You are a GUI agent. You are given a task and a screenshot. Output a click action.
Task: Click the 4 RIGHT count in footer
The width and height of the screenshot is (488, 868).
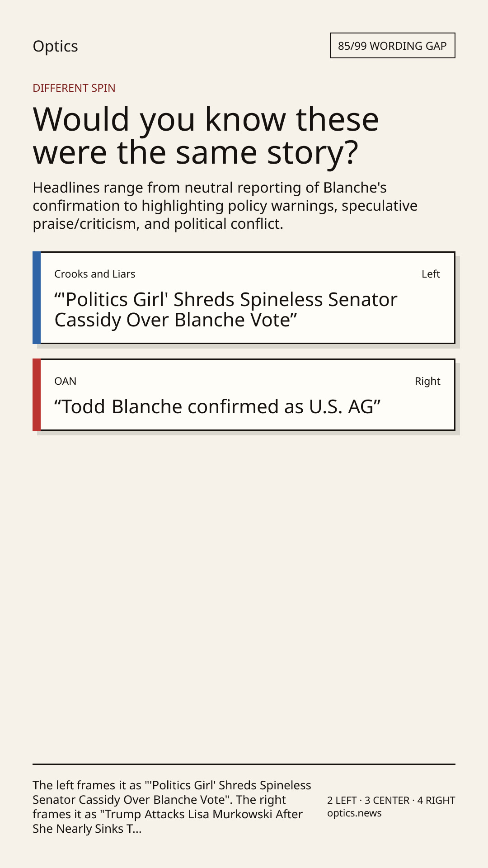436,800
